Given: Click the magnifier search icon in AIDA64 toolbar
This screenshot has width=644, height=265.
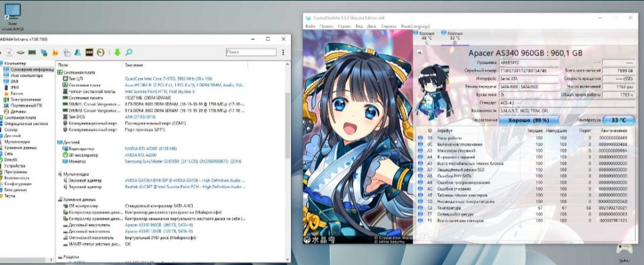Looking at the screenshot, I should tap(129, 52).
